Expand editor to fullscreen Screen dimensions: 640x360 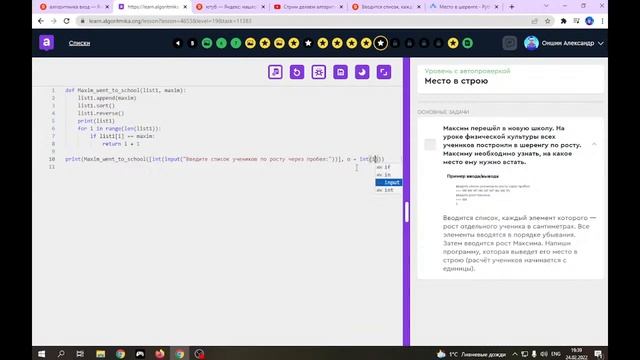[x=384, y=72]
